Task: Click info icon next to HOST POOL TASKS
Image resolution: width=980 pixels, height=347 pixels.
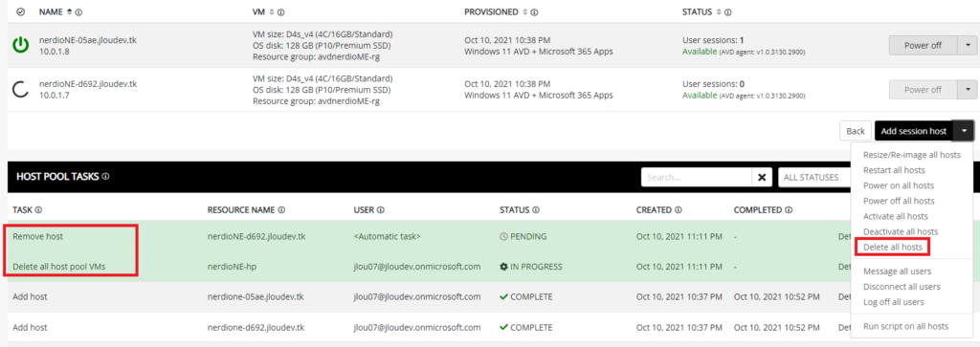Action: click(x=105, y=177)
